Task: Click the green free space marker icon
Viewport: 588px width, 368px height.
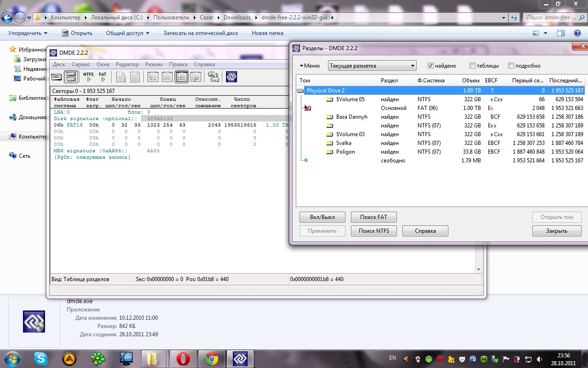Action: (x=306, y=160)
